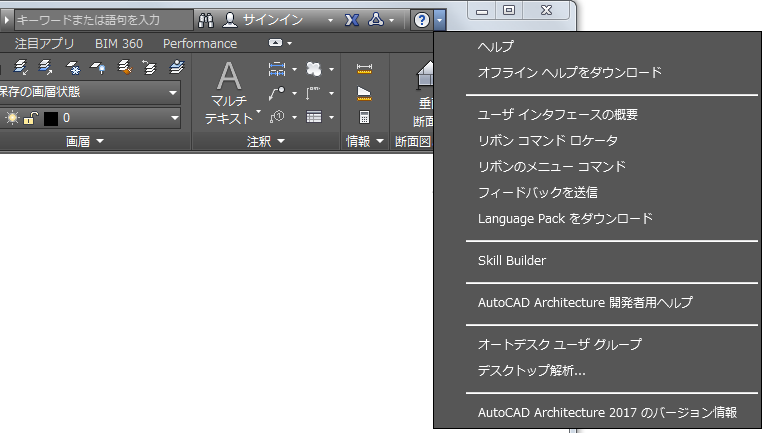Expand the 注釈 panel title
Image resolution: width=766 pixels, height=433 pixels.
tap(266, 142)
